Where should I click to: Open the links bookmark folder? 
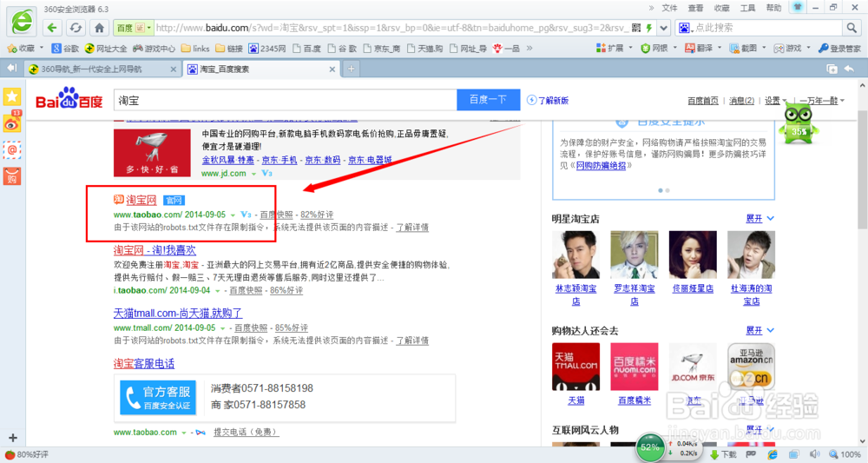coord(194,49)
